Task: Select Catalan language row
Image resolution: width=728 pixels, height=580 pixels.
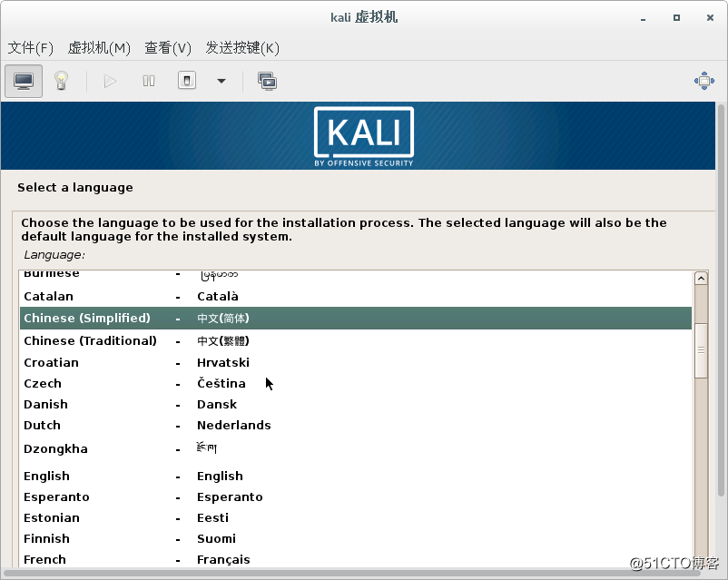Action: [356, 296]
